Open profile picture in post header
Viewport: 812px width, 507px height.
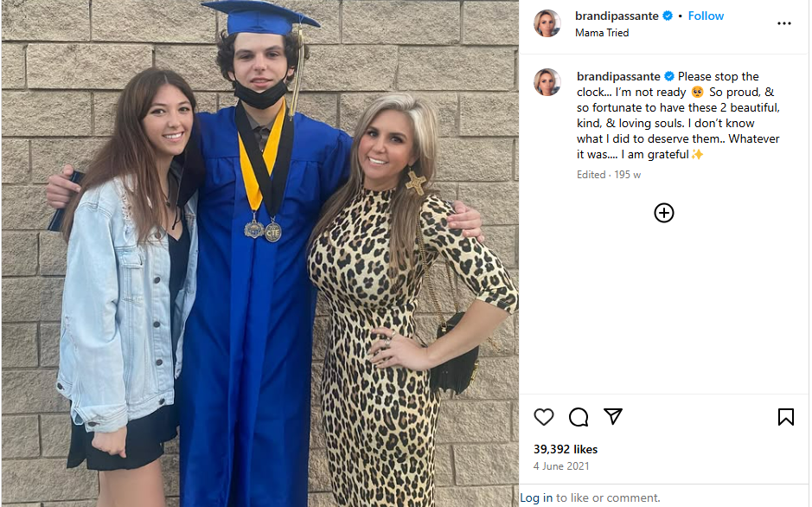(x=547, y=23)
